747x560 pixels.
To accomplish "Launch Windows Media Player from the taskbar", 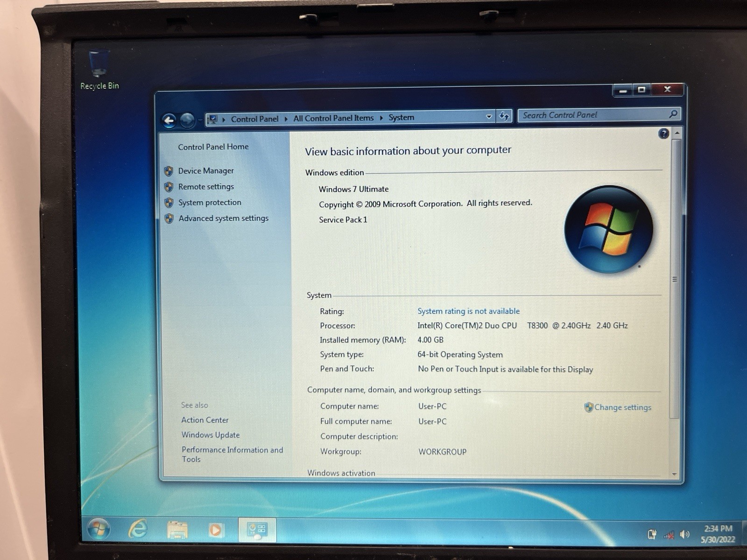I will [x=216, y=530].
